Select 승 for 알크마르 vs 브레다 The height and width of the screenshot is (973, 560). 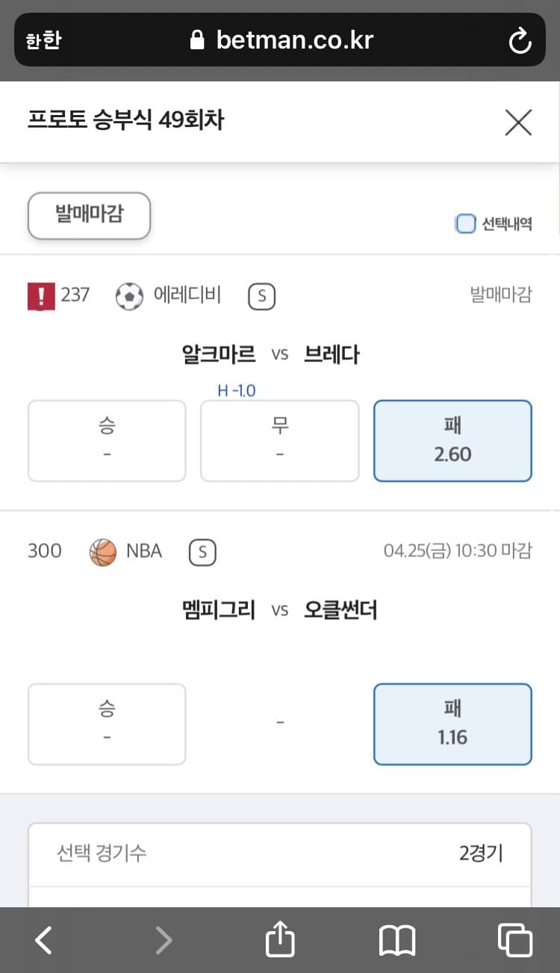click(x=107, y=441)
